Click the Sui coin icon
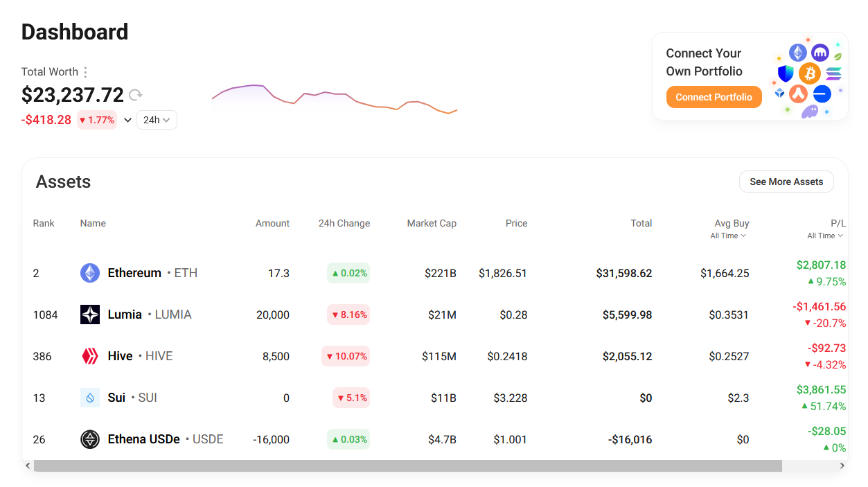 [x=90, y=398]
